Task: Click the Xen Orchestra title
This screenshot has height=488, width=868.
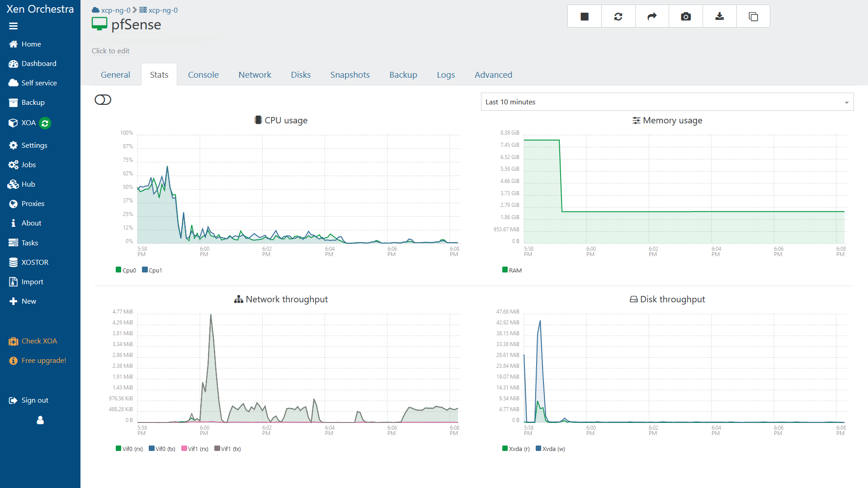Action: coord(40,9)
